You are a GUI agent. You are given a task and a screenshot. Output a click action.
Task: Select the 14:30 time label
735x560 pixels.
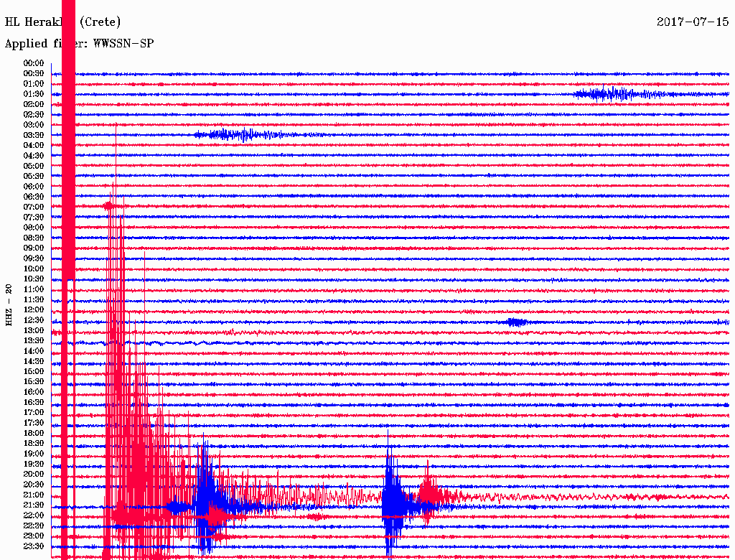click(x=33, y=361)
